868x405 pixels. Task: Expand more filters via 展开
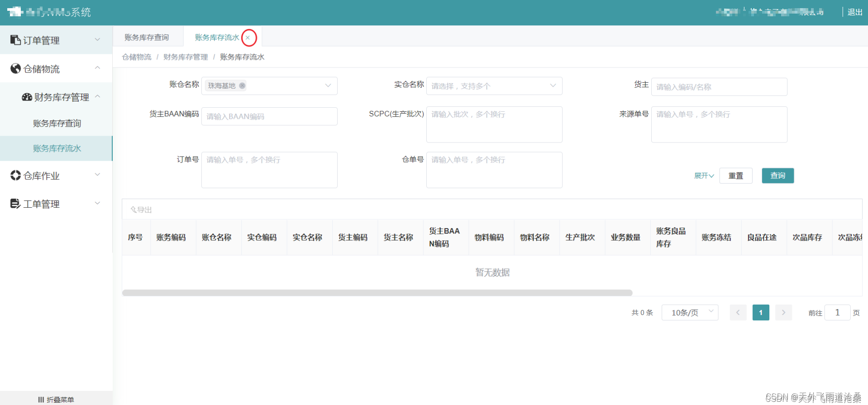[704, 176]
